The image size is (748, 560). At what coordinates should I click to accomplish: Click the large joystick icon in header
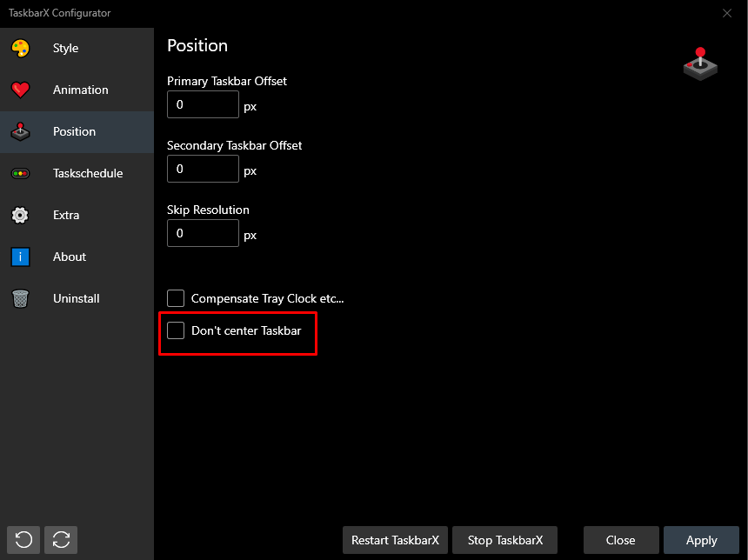[x=700, y=64]
